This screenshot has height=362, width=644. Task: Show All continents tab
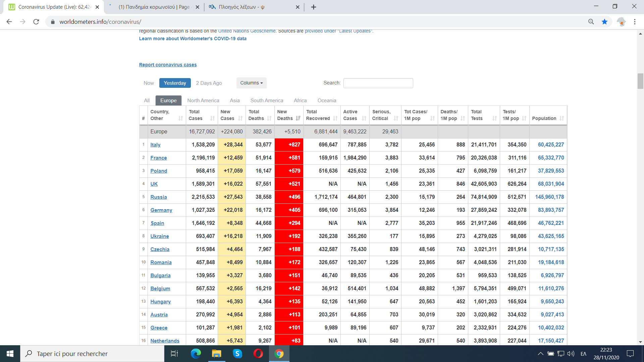click(147, 101)
